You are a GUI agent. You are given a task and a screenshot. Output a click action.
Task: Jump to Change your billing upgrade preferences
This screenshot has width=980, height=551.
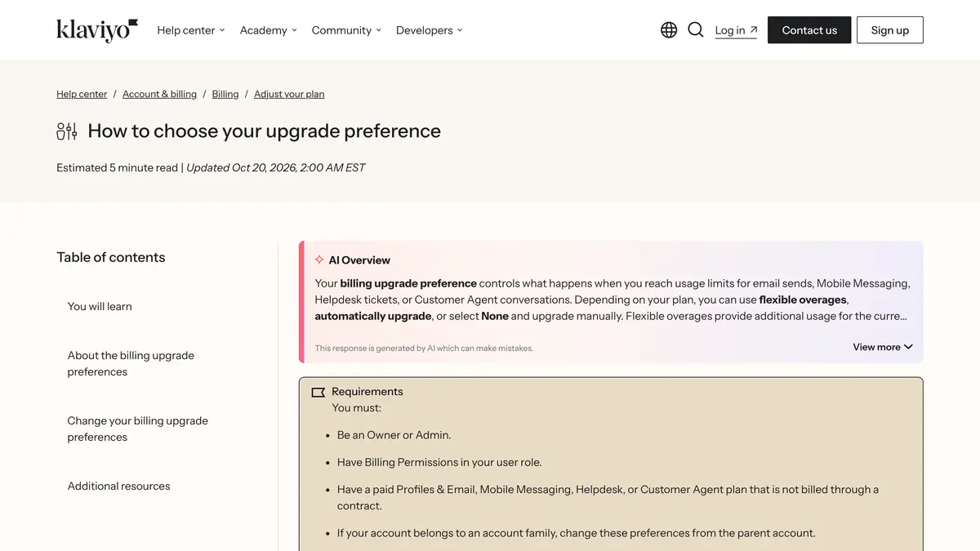[x=137, y=429]
